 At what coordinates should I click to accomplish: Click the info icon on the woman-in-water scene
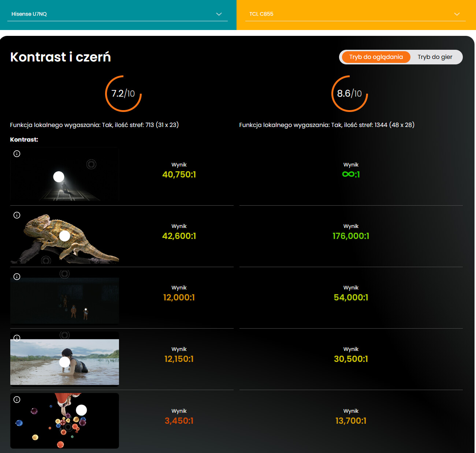(17, 338)
